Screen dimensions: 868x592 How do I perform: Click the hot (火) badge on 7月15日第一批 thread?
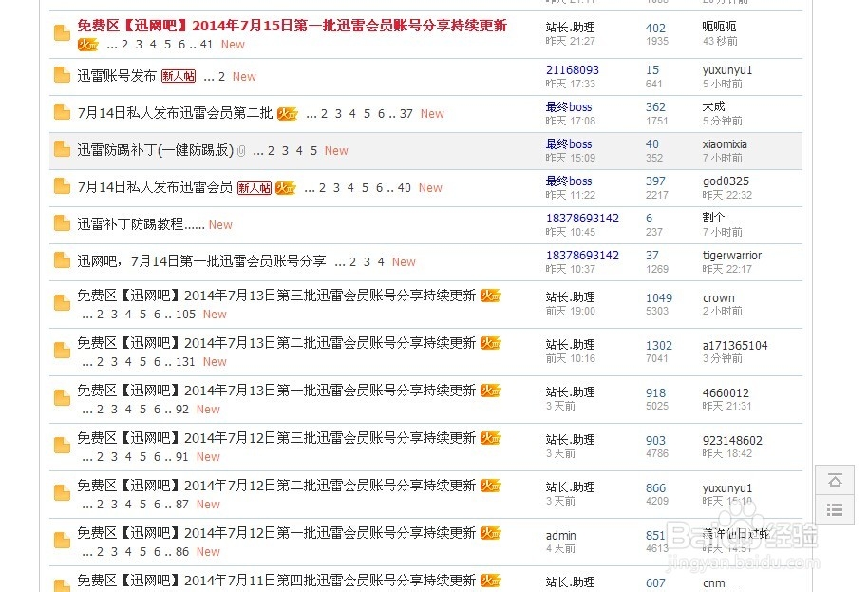[x=88, y=45]
